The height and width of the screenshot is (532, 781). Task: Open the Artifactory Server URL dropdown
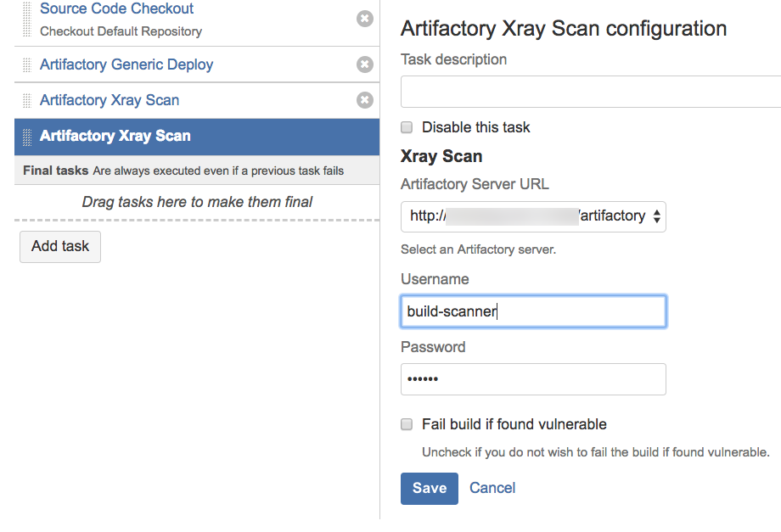tap(533, 216)
